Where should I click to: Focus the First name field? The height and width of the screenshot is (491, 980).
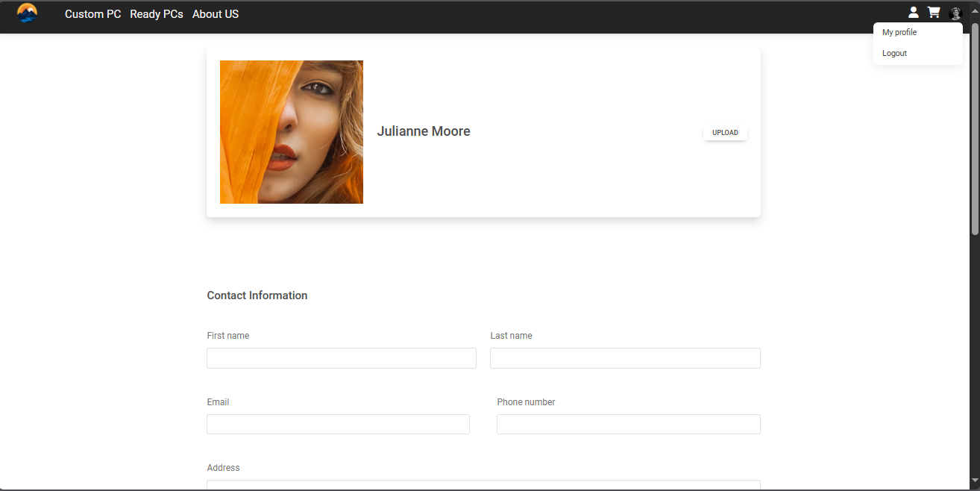[342, 358]
